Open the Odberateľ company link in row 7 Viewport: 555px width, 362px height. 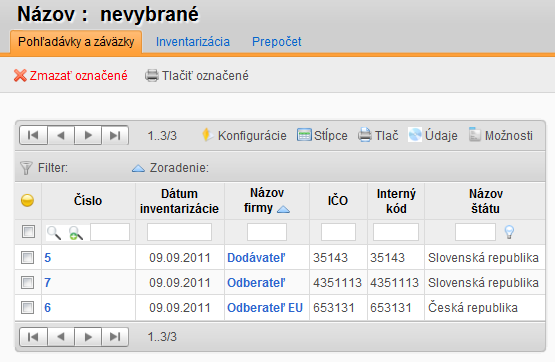tap(256, 283)
